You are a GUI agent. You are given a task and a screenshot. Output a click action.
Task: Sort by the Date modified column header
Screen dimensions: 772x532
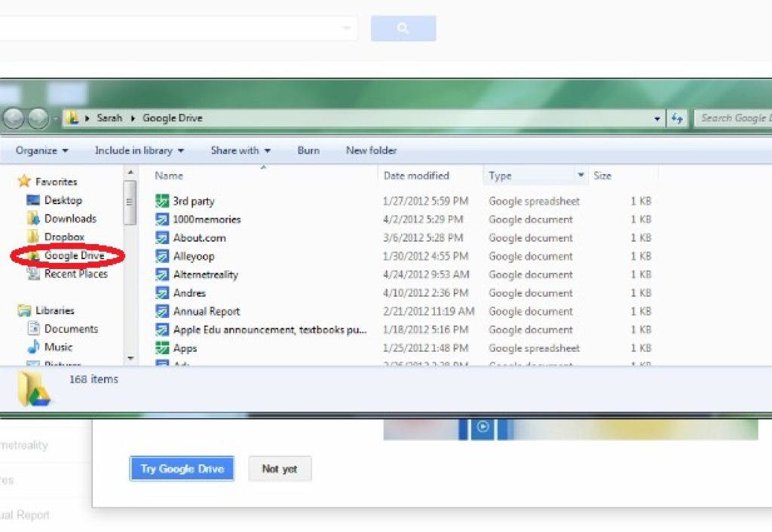pyautogui.click(x=416, y=176)
